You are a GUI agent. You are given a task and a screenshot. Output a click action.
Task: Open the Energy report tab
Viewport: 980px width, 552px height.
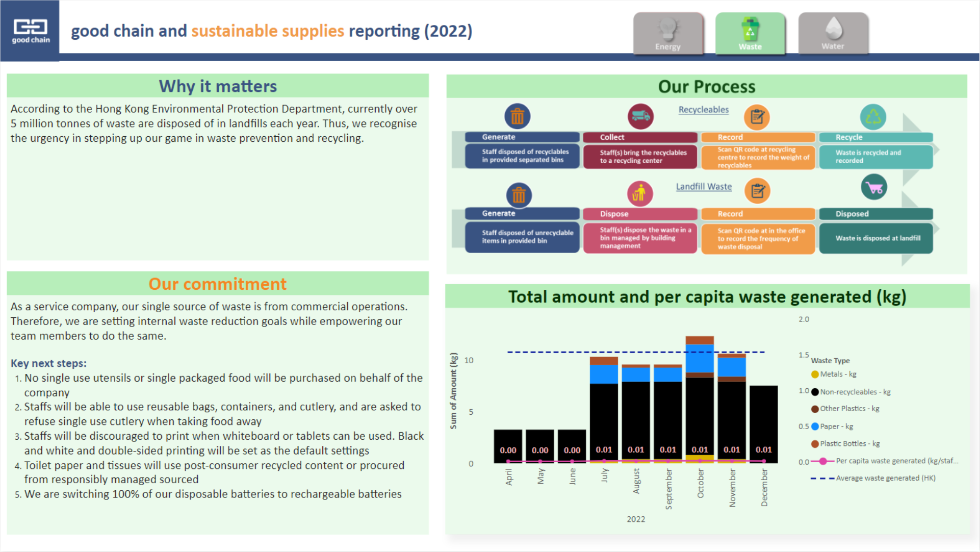pos(668,33)
